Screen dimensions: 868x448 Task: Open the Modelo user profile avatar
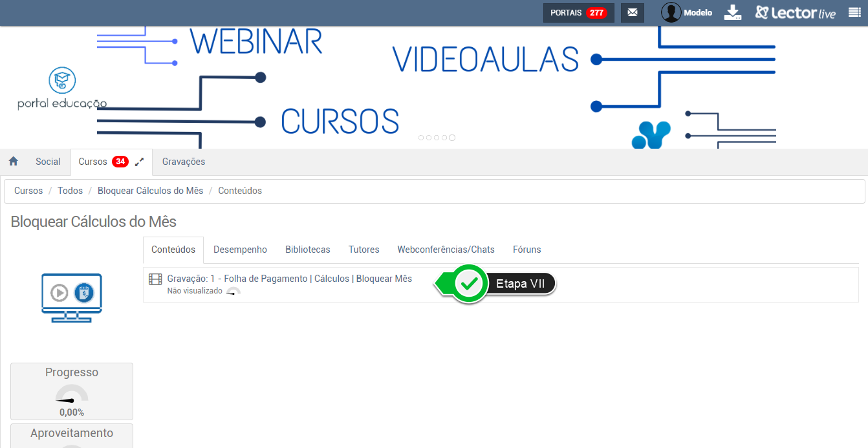point(671,13)
